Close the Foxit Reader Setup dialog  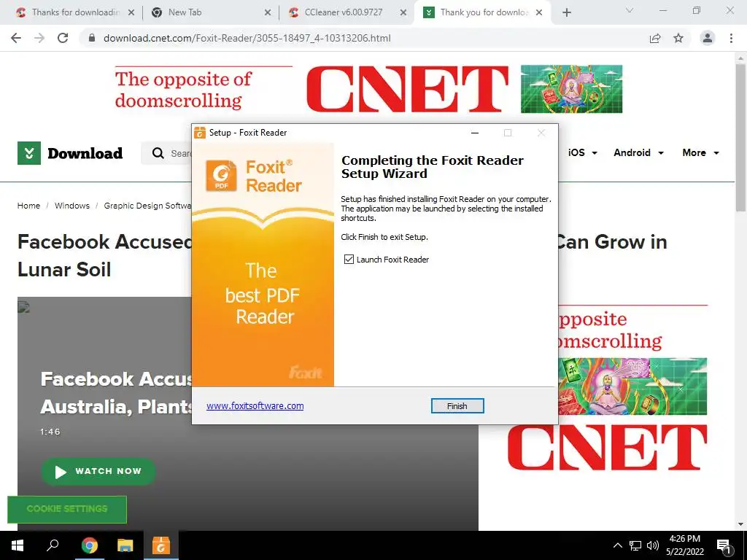pos(541,133)
